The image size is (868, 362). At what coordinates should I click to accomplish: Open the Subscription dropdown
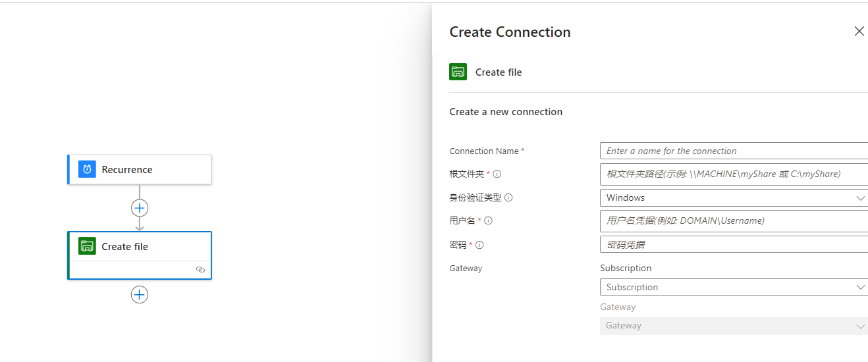(734, 287)
